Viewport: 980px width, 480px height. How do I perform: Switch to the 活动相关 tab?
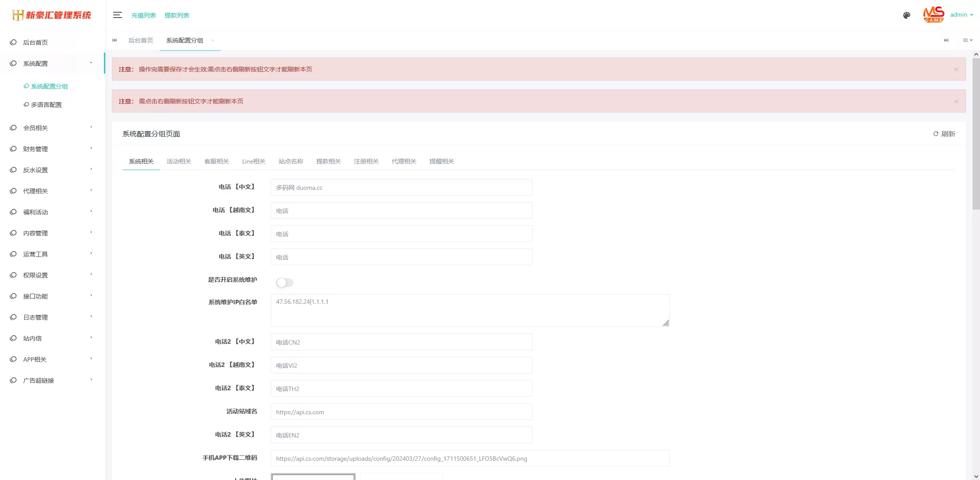(x=179, y=161)
